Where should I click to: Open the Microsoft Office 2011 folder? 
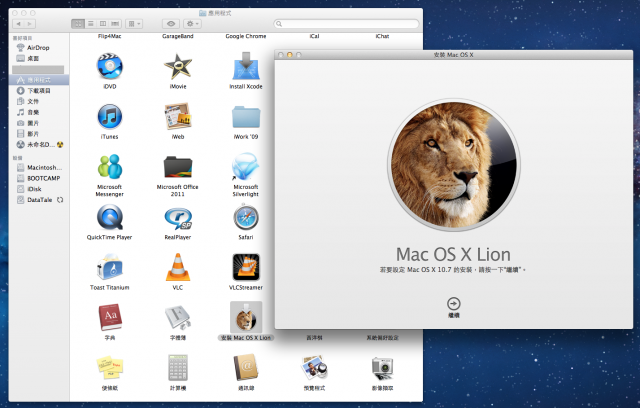click(x=178, y=167)
